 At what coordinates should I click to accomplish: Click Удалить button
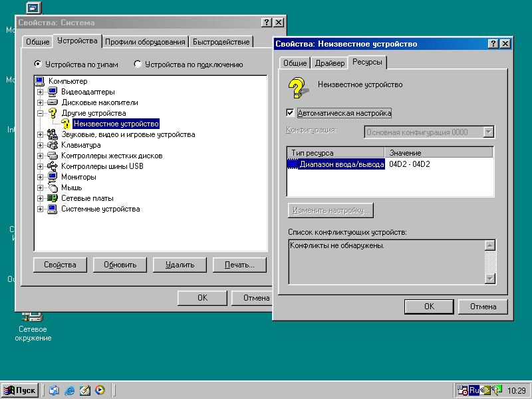pos(180,265)
